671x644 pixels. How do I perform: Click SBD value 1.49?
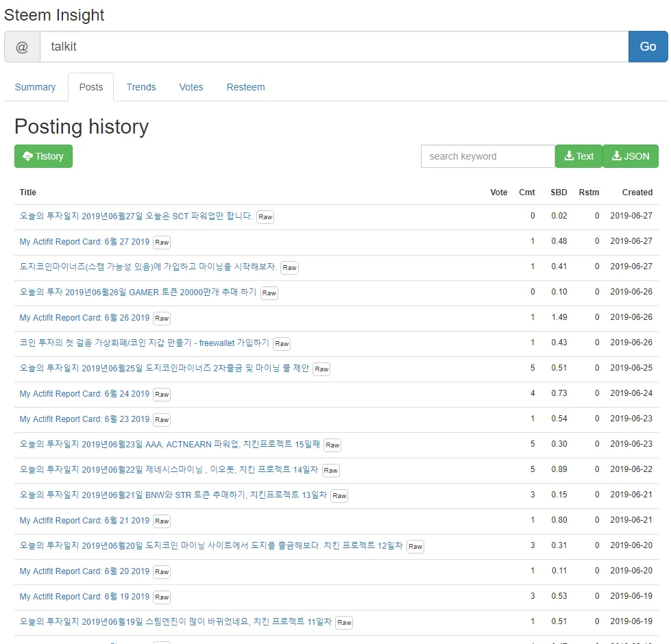[559, 317]
